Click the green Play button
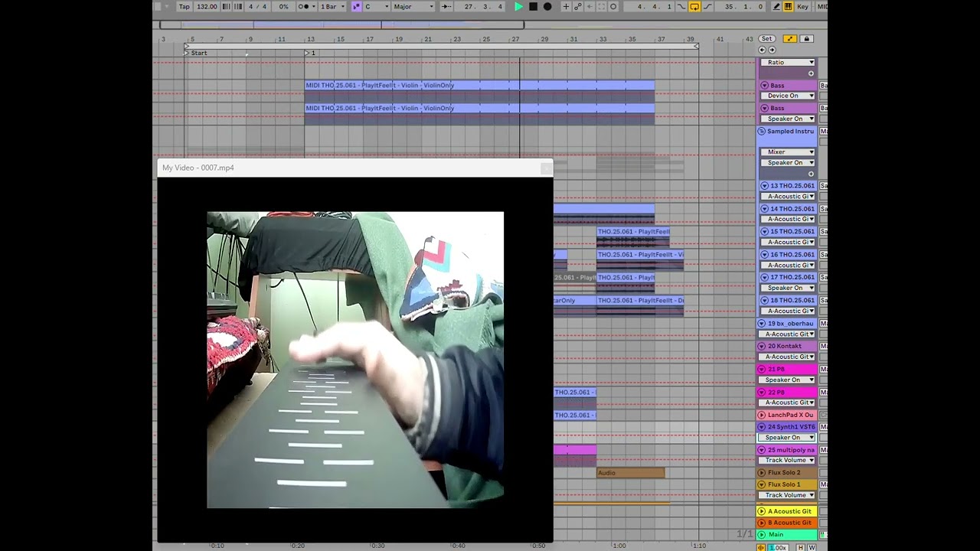Viewport: 980px width, 551px height. click(519, 6)
